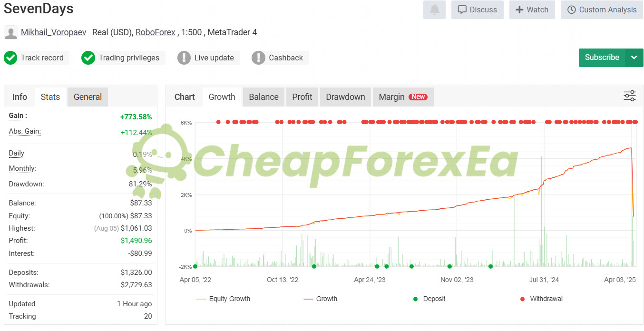
Task: Click the user avatar icon
Action: [11, 32]
